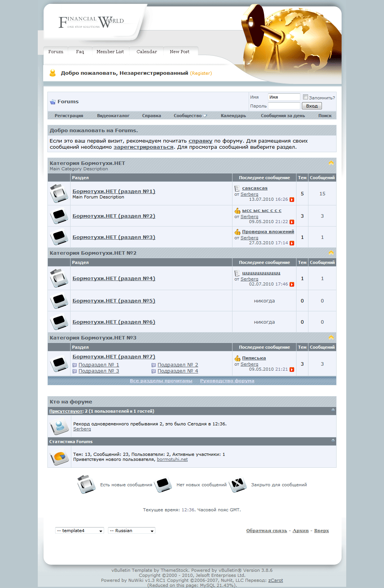Click the forum status icon for раздел №5
384x588 pixels.
(x=59, y=301)
